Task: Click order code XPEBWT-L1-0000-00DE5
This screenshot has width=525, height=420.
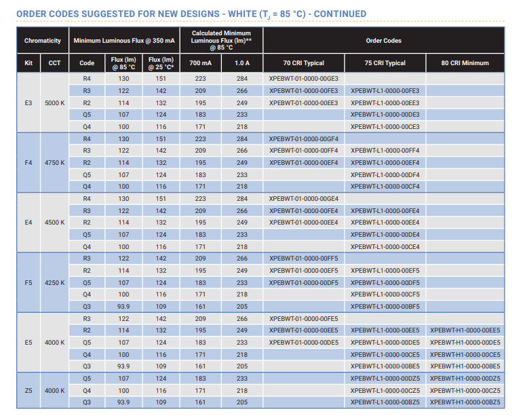Action: [x=385, y=342]
